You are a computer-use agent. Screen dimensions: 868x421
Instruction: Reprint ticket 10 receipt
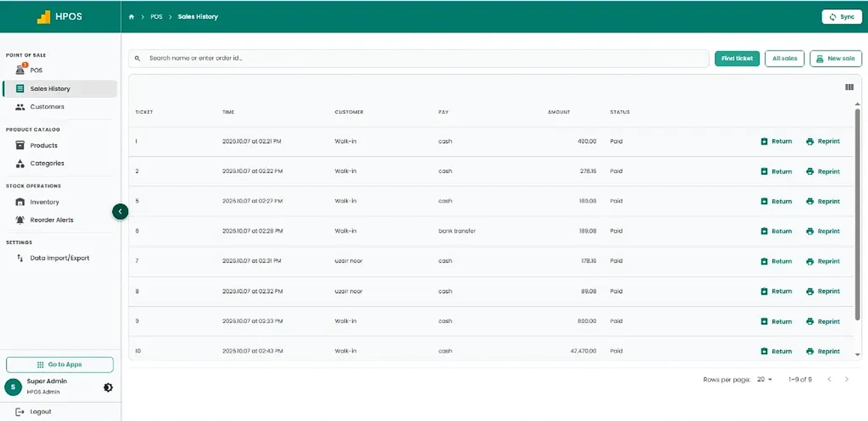(823, 351)
